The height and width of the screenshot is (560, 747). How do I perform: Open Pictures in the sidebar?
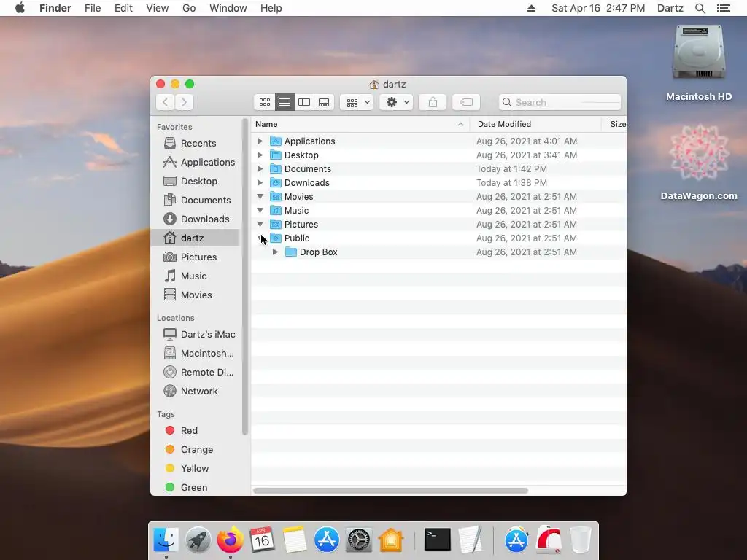point(196,257)
